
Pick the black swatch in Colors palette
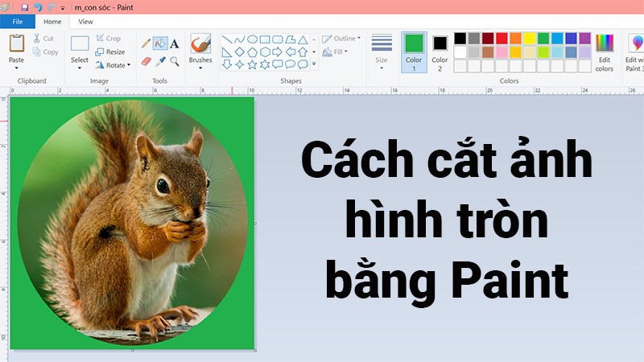[460, 39]
